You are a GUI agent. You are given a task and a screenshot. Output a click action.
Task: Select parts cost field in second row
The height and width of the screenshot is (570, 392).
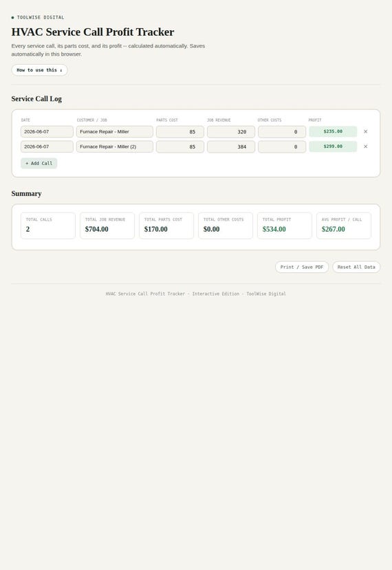180,146
